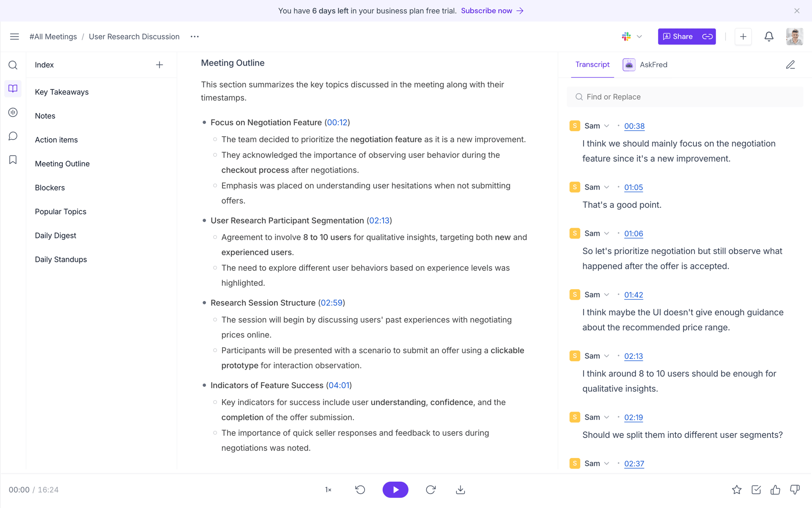
Task: Click the notifications bell icon
Action: 769,37
